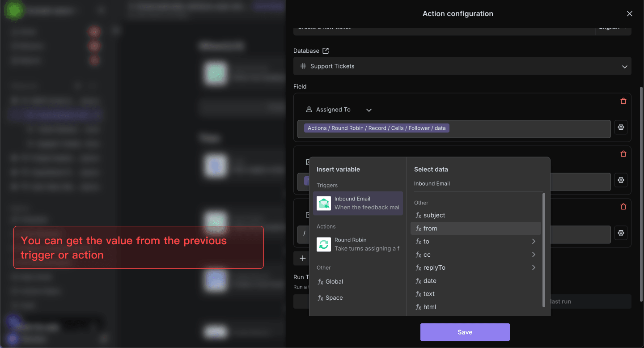Delete the third field row
The height and width of the screenshot is (348, 644).
point(623,207)
